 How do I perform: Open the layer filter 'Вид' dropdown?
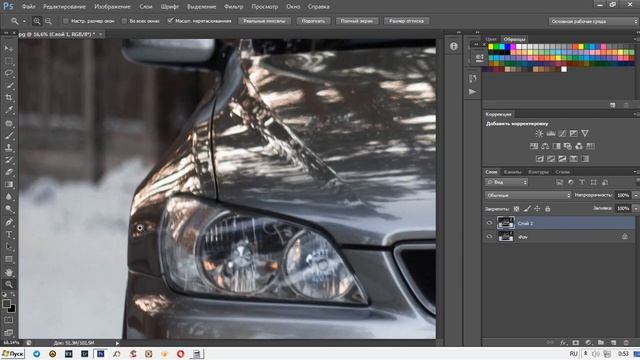point(507,182)
